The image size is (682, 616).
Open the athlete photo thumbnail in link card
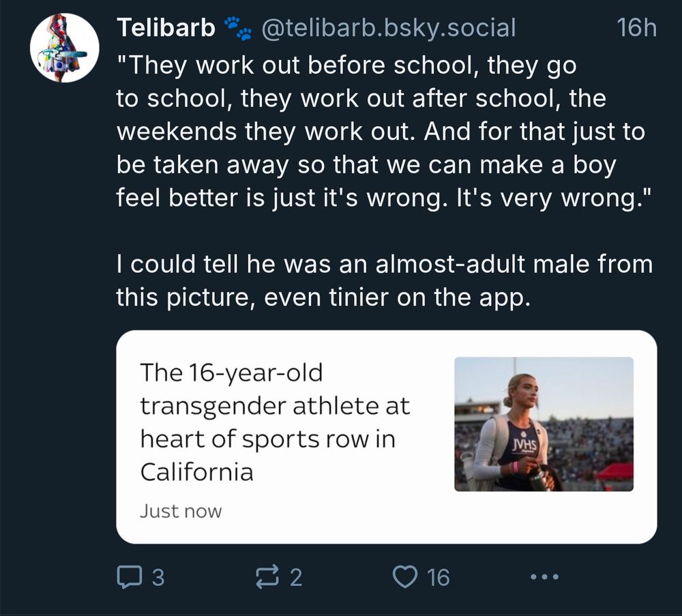[544, 424]
